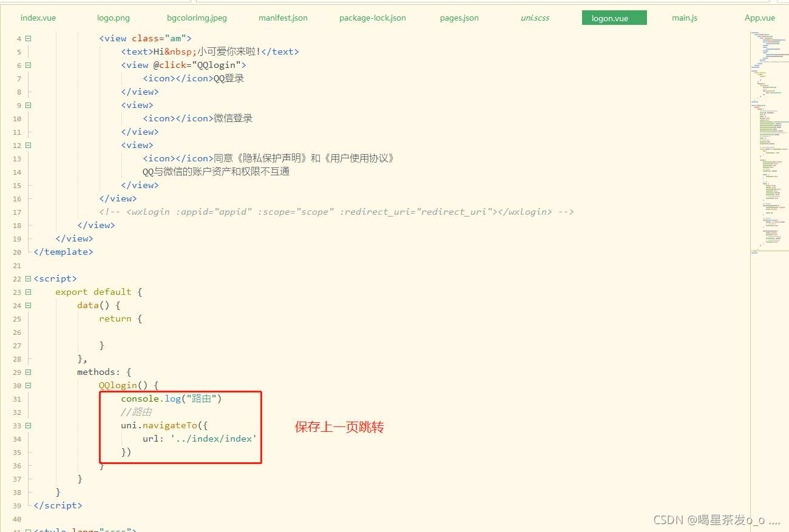Collapse the QQlogin() method at line 30
Screen dimensions: 789x532
coord(28,385)
